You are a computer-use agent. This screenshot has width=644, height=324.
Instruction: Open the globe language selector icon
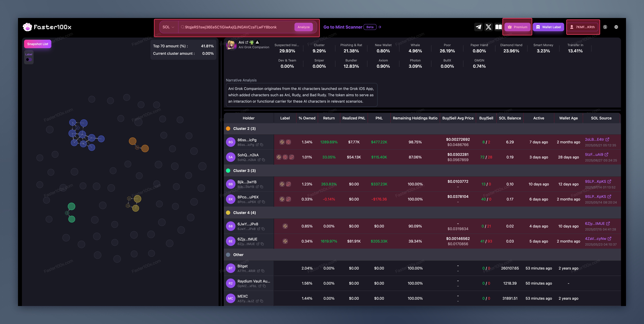point(616,27)
